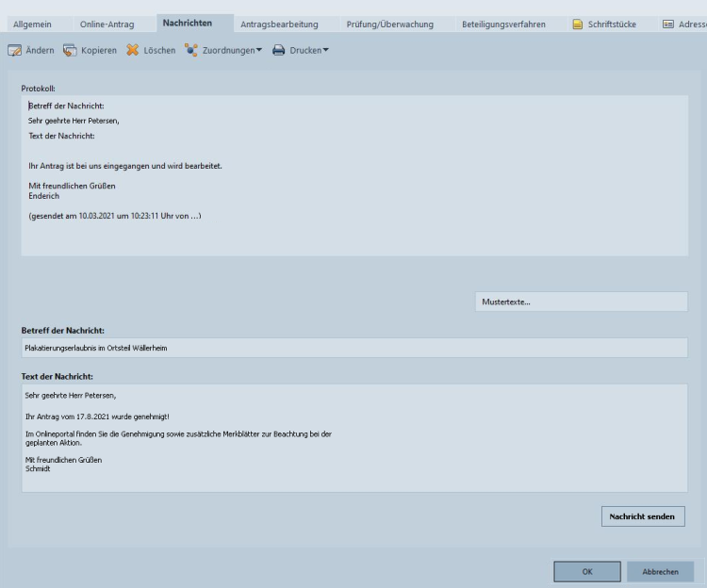Viewport: 707px width, 588px height.
Task: Click the Schriftstücke tab folder icon
Action: pos(578,24)
